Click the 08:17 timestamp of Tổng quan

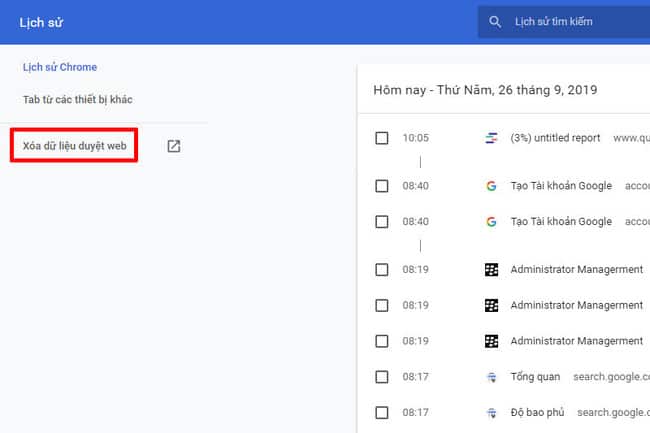(415, 377)
